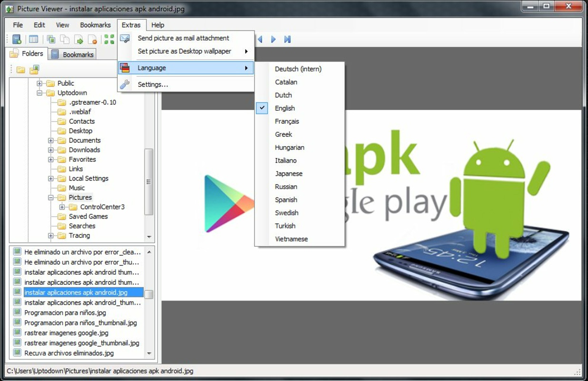Choose Japanese from language list
The width and height of the screenshot is (588, 381).
(x=300, y=174)
